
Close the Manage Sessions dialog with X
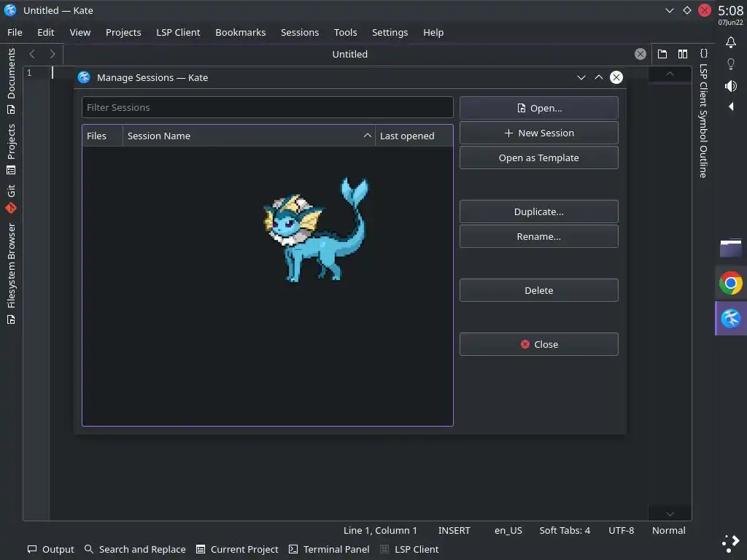(x=616, y=77)
